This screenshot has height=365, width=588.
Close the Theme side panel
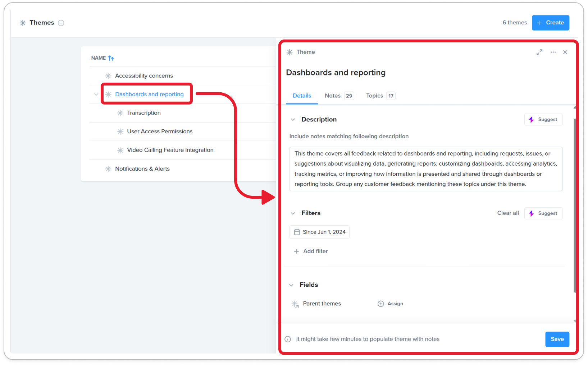(565, 52)
